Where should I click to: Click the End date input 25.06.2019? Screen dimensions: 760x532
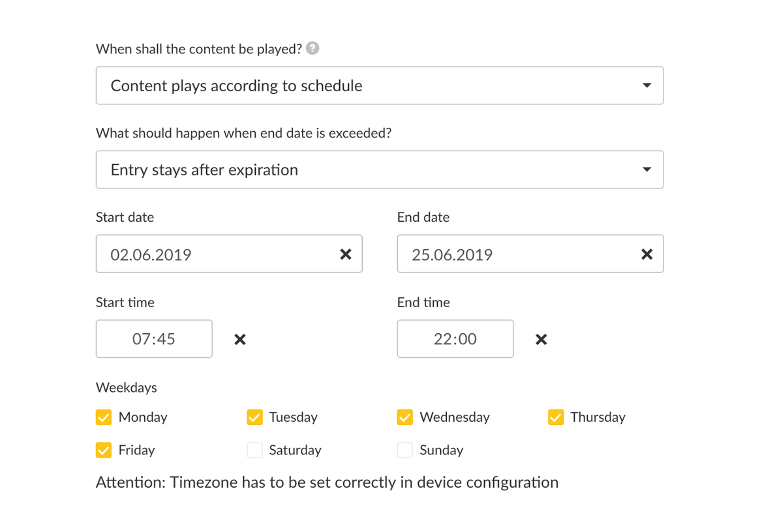click(x=515, y=254)
